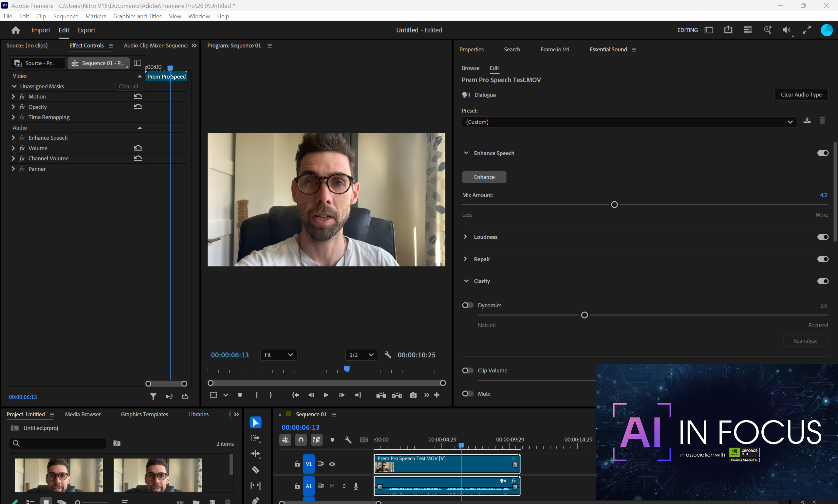The height and width of the screenshot is (504, 838).
Task: Open the Frame.io V4 tab
Action: [555, 50]
